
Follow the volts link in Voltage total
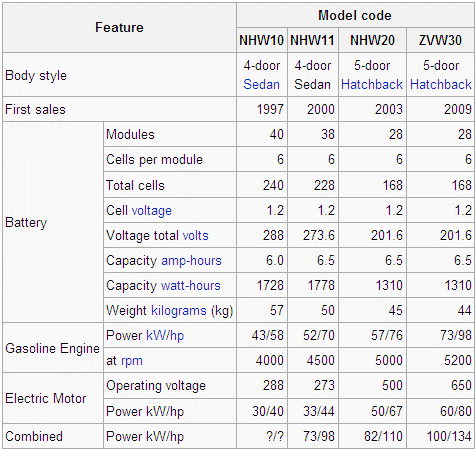point(195,236)
